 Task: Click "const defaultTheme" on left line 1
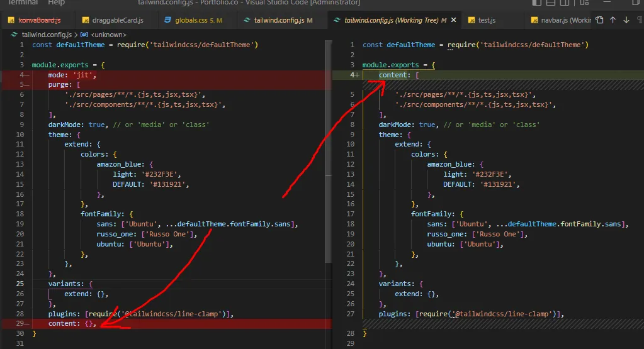tap(68, 45)
